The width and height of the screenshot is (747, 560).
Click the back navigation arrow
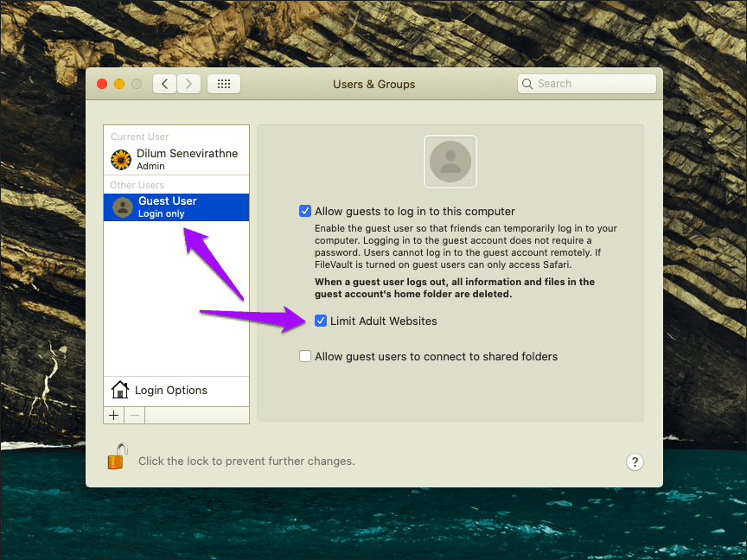(165, 85)
